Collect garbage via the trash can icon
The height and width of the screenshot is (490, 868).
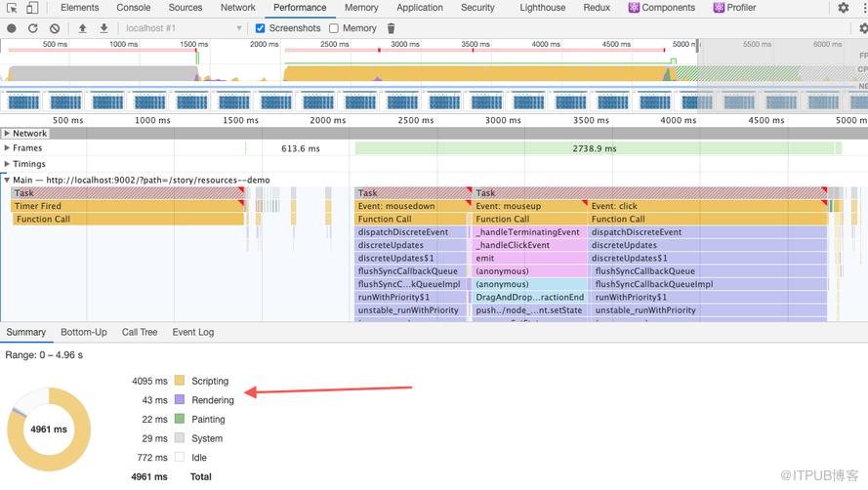tap(391, 28)
